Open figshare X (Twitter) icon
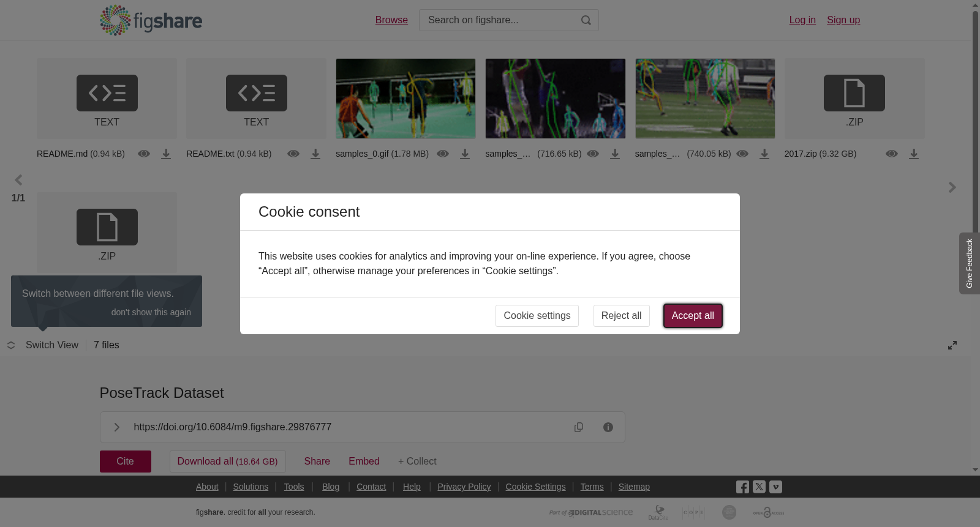 pyautogui.click(x=759, y=487)
